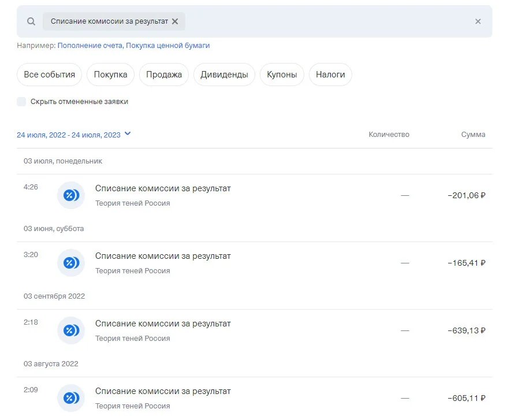Click the commission icon for 03 июля entry
Viewport: 511px width, 420px height.
(x=71, y=195)
